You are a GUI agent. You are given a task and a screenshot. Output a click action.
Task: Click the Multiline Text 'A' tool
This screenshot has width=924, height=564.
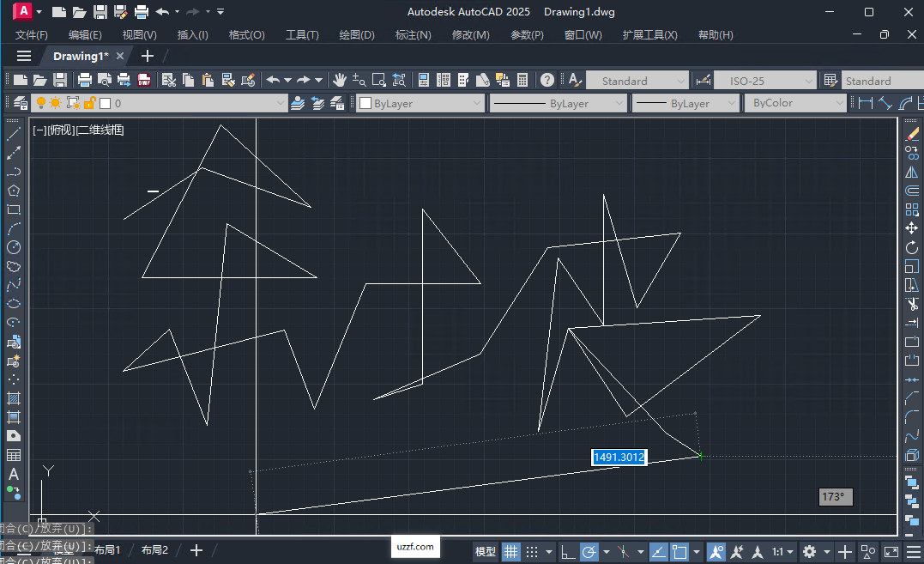point(14,474)
